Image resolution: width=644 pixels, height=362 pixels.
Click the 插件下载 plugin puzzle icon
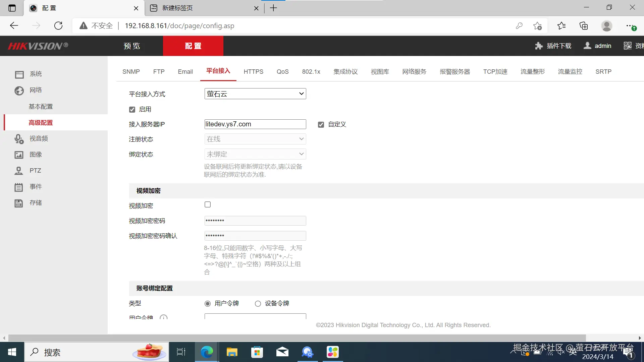click(539, 46)
